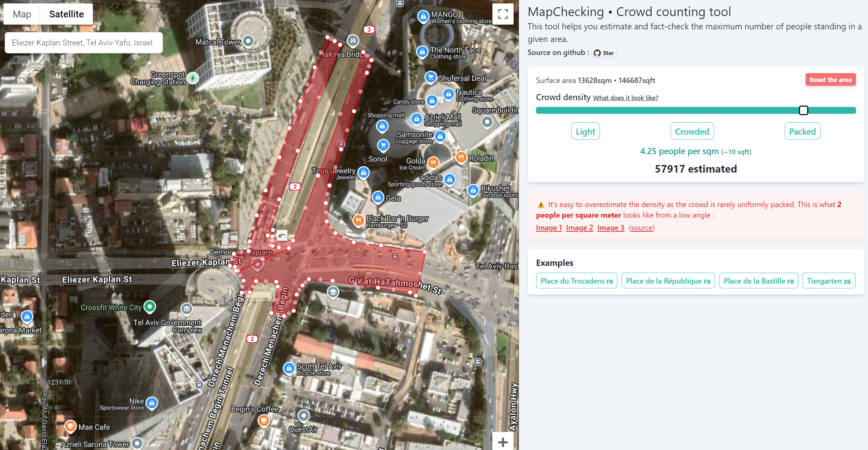Zoom in using the plus button
Screen dimensions: 868x450
[x=503, y=442]
